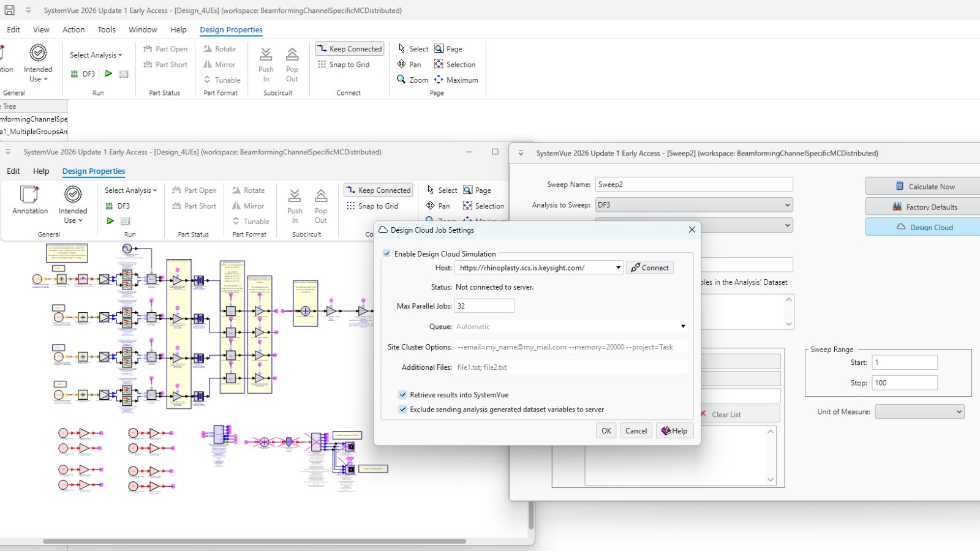
Task: Click OK in Design Cloud Job Settings
Action: point(606,431)
